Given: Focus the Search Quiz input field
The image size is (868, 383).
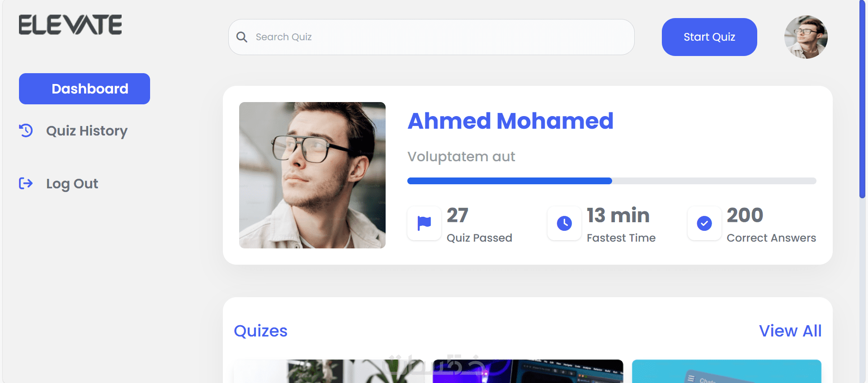Looking at the screenshot, I should [x=431, y=37].
